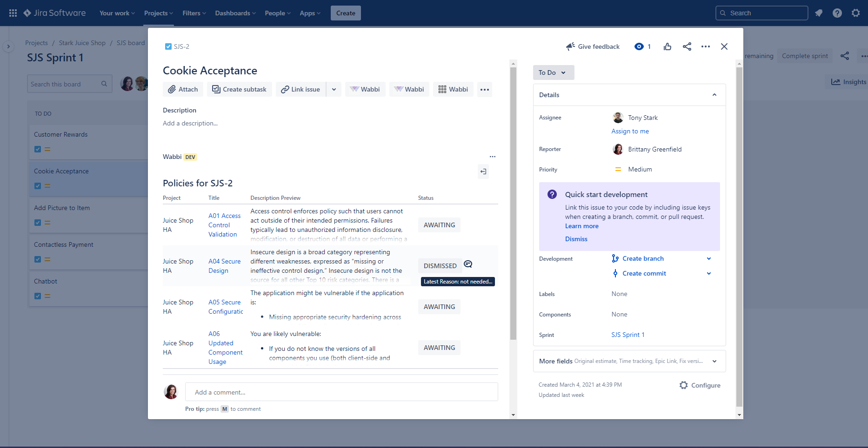This screenshot has width=868, height=448.
Task: Open the help question mark icon
Action: click(837, 13)
